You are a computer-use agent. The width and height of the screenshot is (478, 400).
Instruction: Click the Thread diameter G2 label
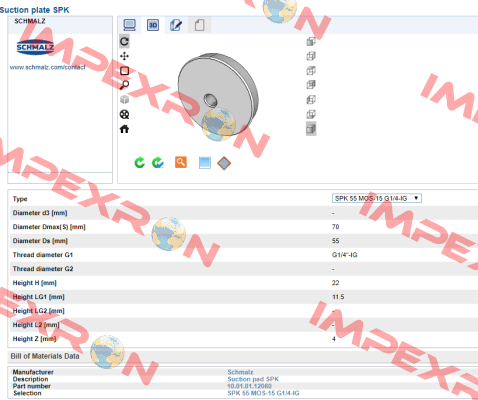pyautogui.click(x=43, y=269)
